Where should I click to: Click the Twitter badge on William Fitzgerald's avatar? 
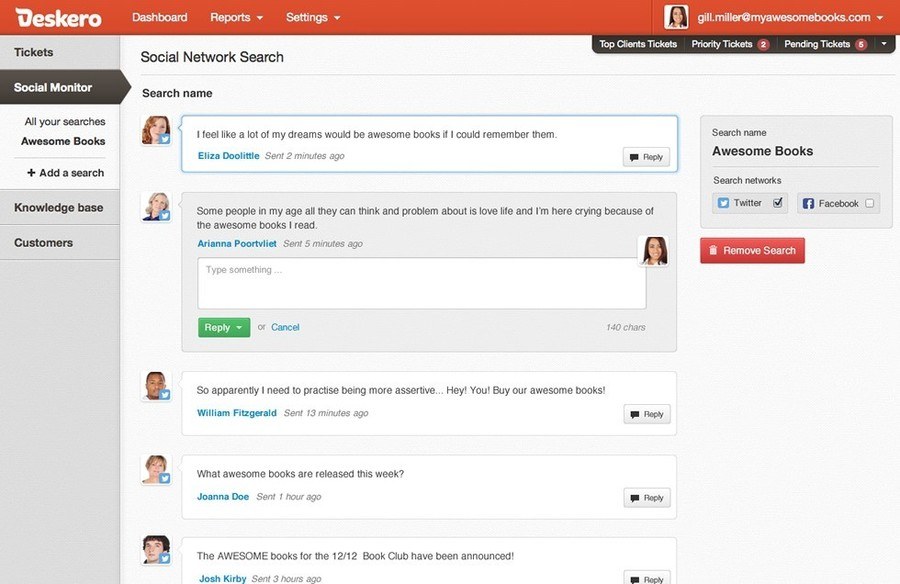click(x=165, y=395)
